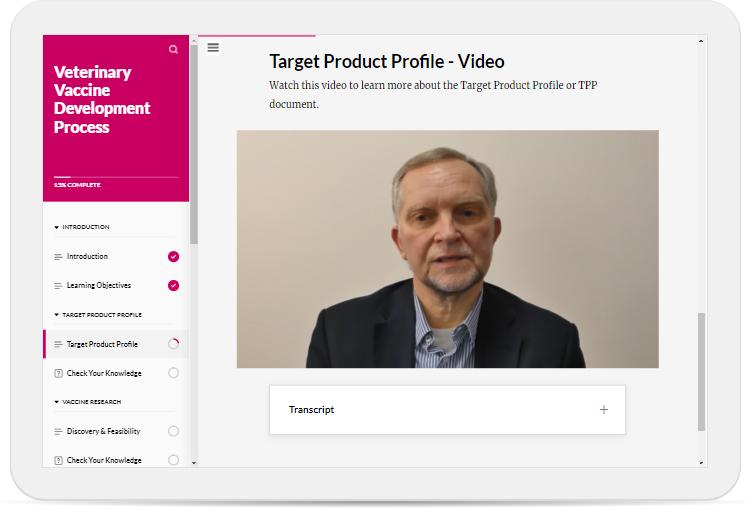Click the lesson icon beside Introduction

click(x=58, y=257)
